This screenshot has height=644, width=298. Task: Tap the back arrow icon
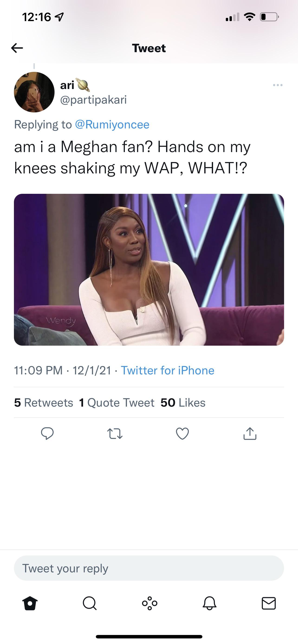click(17, 48)
